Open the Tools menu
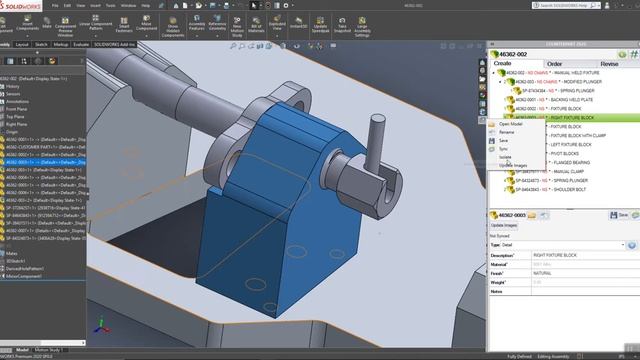Viewport: 640px width, 360px height. (110, 6)
